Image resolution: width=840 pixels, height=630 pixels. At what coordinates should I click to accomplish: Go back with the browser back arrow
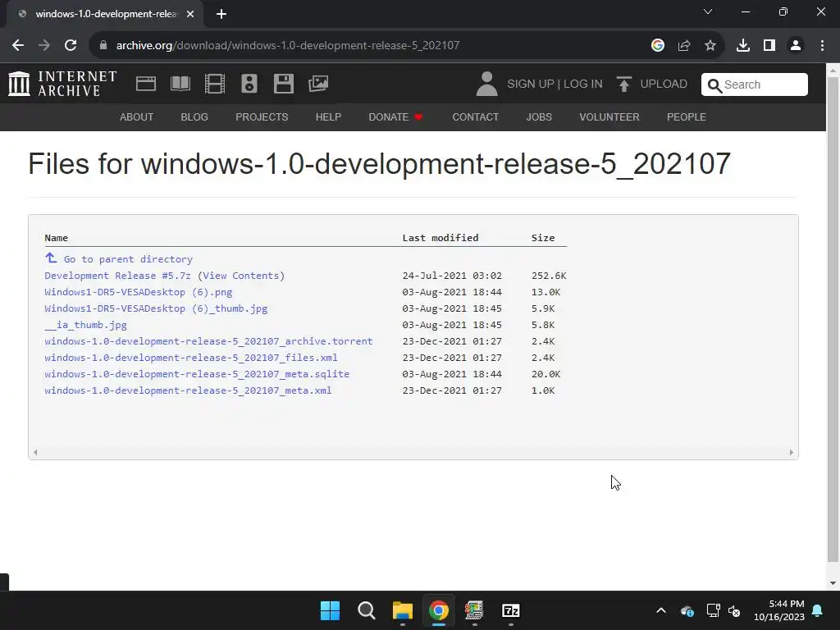tap(18, 46)
